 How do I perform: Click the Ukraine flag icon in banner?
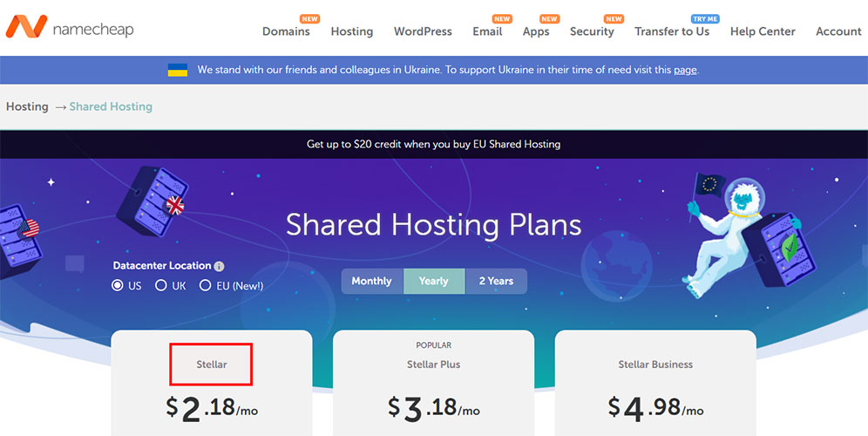178,71
